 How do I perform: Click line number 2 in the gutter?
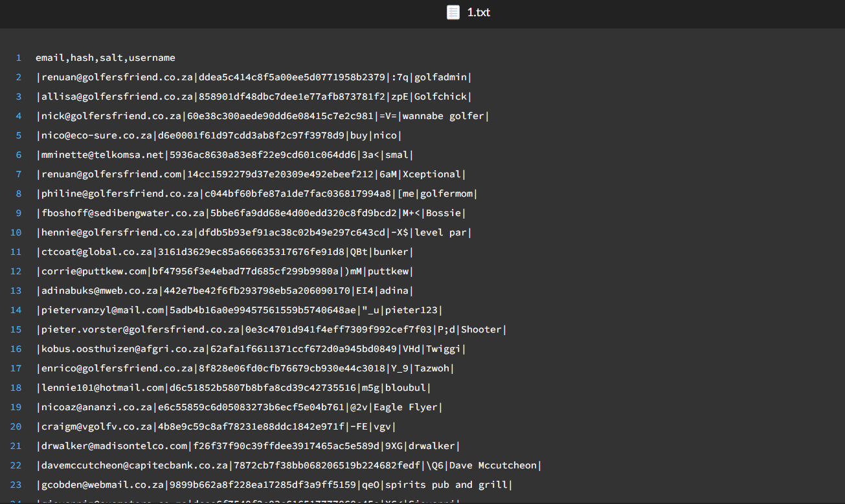[x=19, y=77]
